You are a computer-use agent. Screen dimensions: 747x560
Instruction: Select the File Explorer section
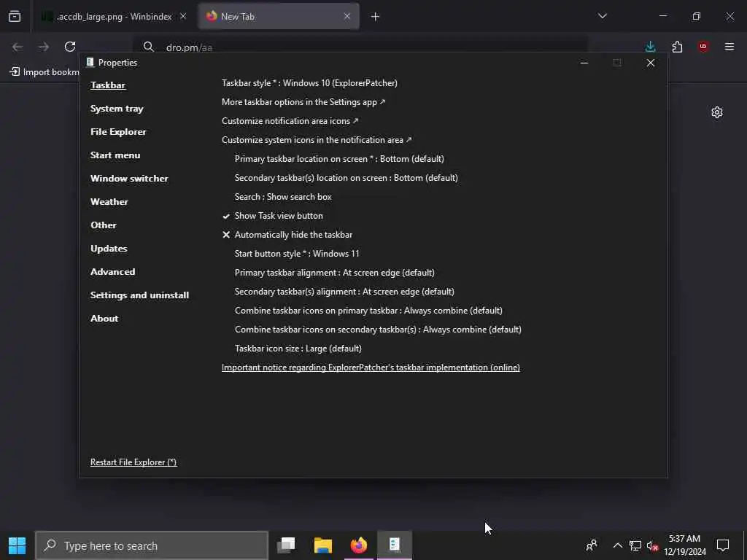coord(118,132)
